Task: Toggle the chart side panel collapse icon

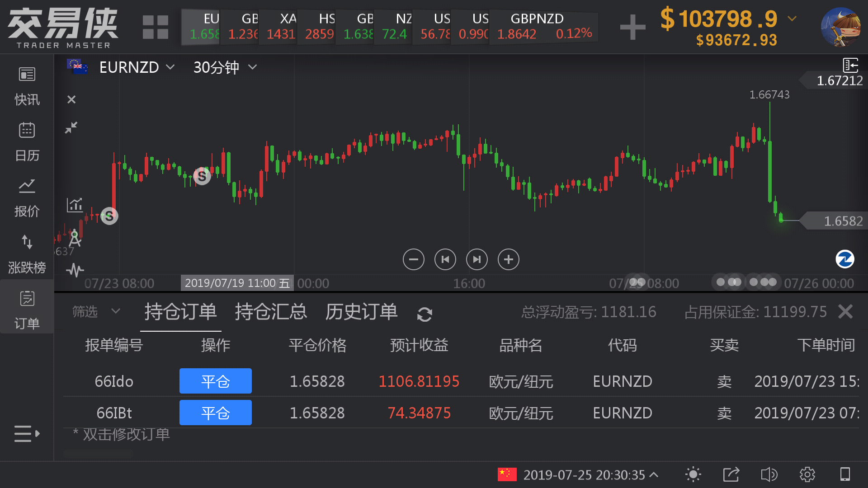Action: pos(850,65)
